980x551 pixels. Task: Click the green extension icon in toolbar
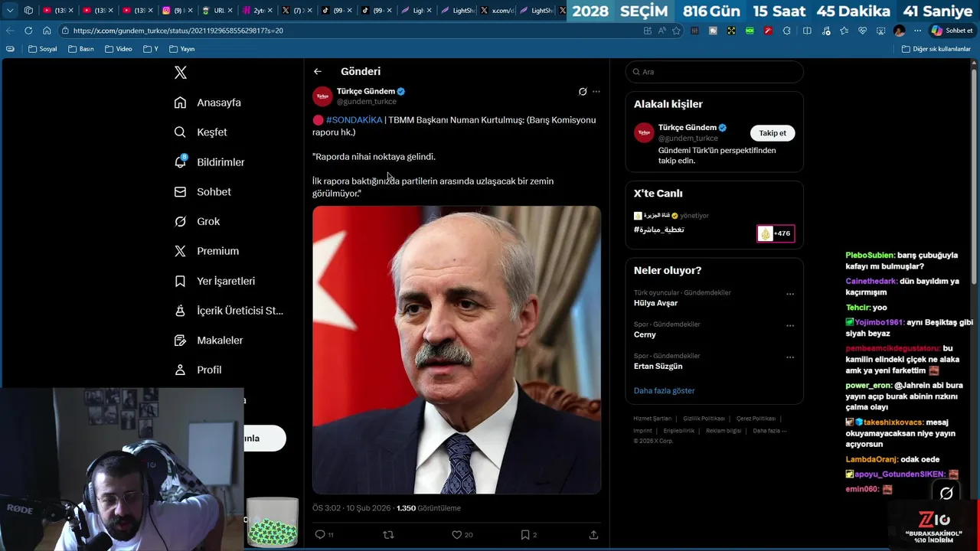click(x=750, y=31)
